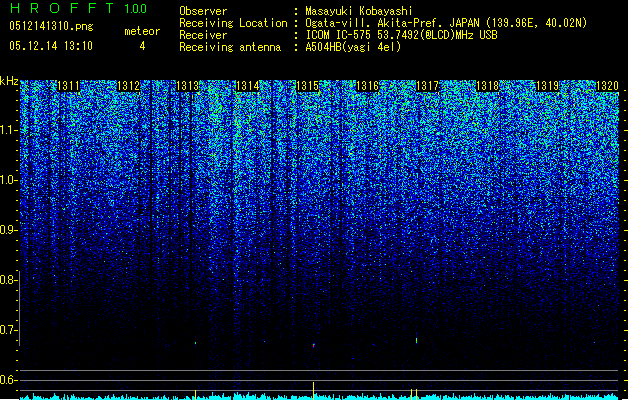The width and height of the screenshot is (629, 400).
Task: Click the "Receiver" field label
Action: 203,35
